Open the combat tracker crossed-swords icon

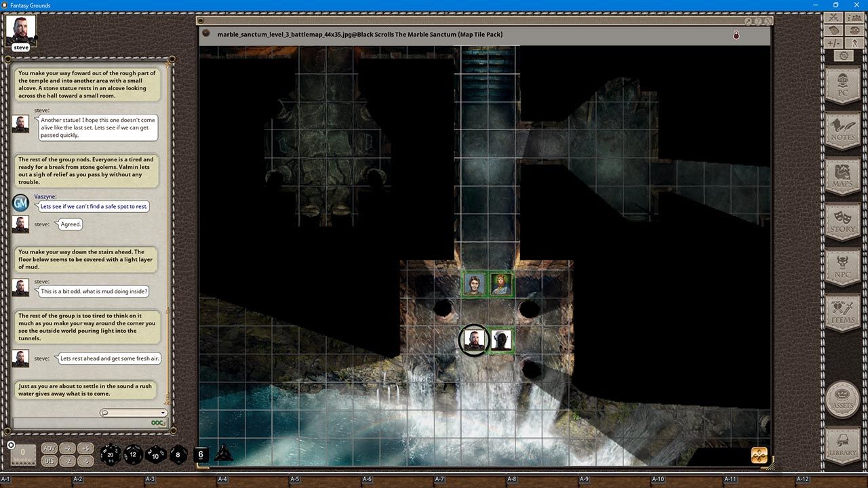point(835,18)
